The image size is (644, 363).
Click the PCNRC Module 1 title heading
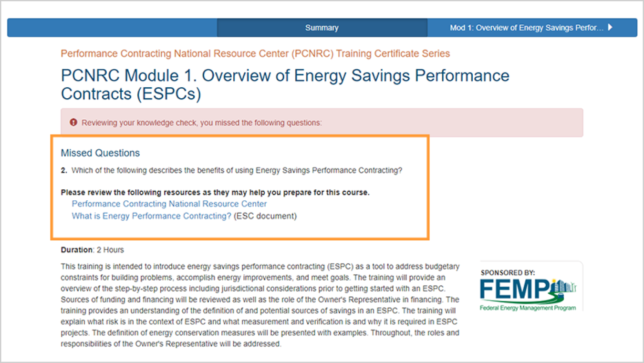point(285,84)
